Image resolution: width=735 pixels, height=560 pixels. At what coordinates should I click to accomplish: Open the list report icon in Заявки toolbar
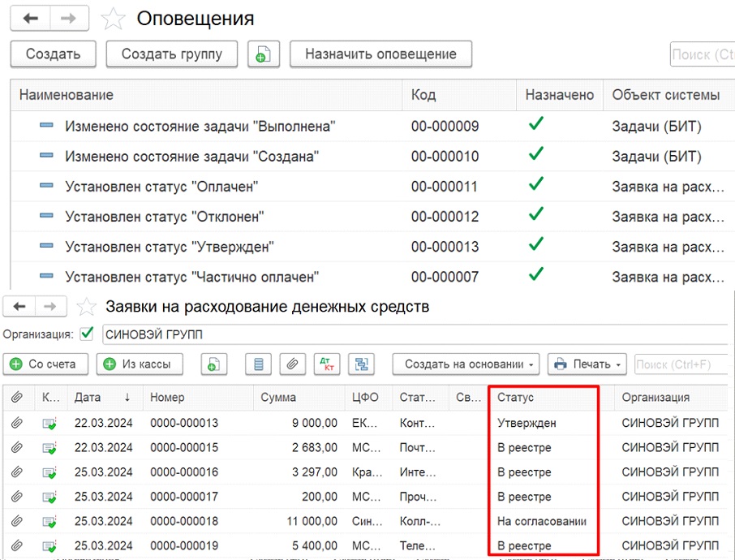click(259, 364)
